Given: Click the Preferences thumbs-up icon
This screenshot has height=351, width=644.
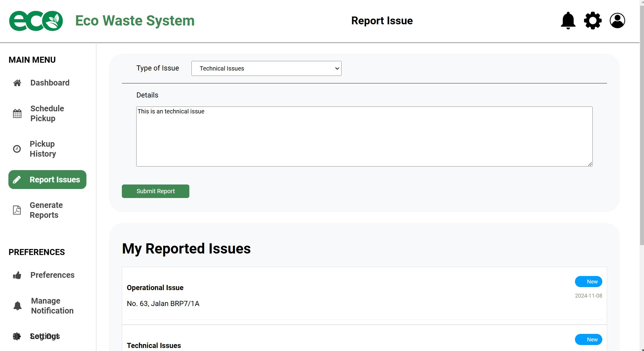Looking at the screenshot, I should point(17,275).
